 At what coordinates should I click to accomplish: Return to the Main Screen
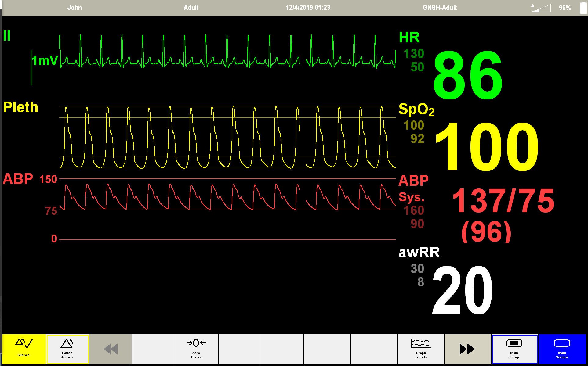tap(562, 349)
